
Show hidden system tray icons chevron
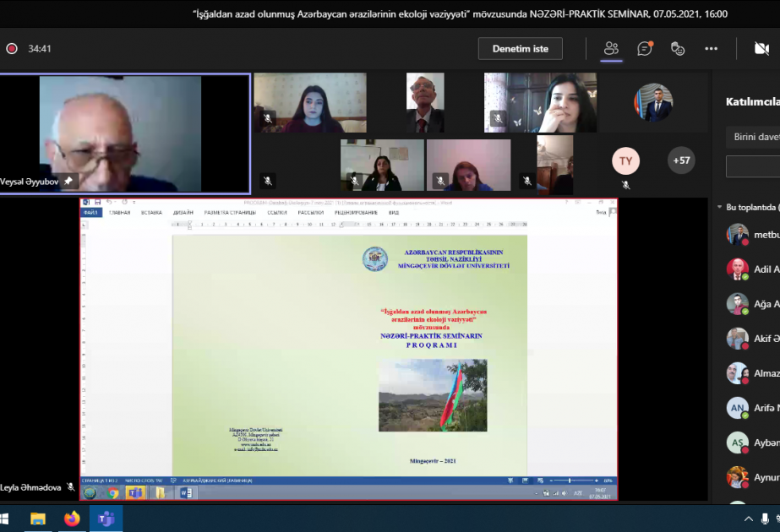tap(748, 519)
